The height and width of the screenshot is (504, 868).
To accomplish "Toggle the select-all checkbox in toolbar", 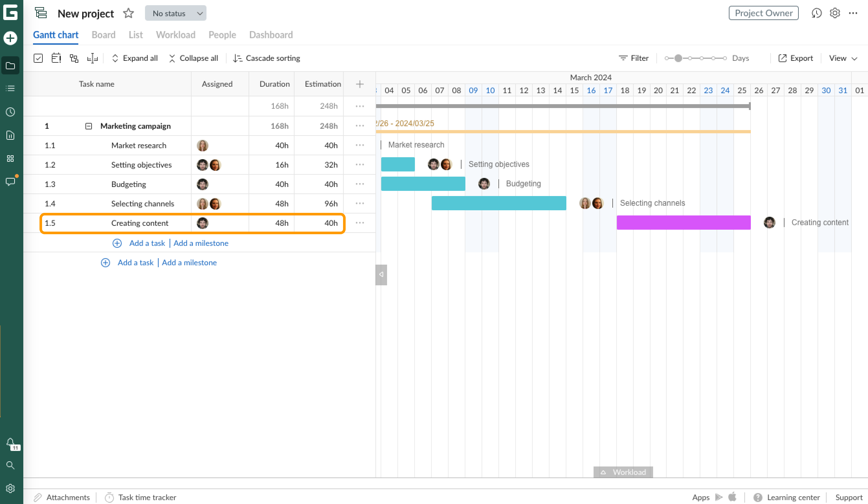I will [x=38, y=58].
